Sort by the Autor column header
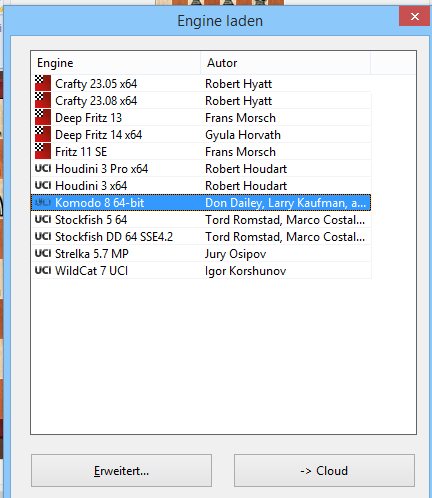The width and height of the screenshot is (432, 498). (x=286, y=63)
